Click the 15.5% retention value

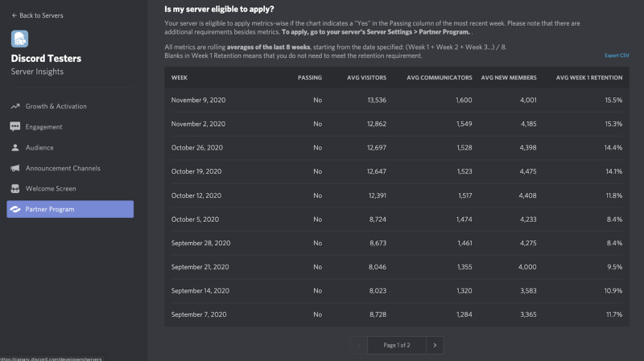point(613,100)
